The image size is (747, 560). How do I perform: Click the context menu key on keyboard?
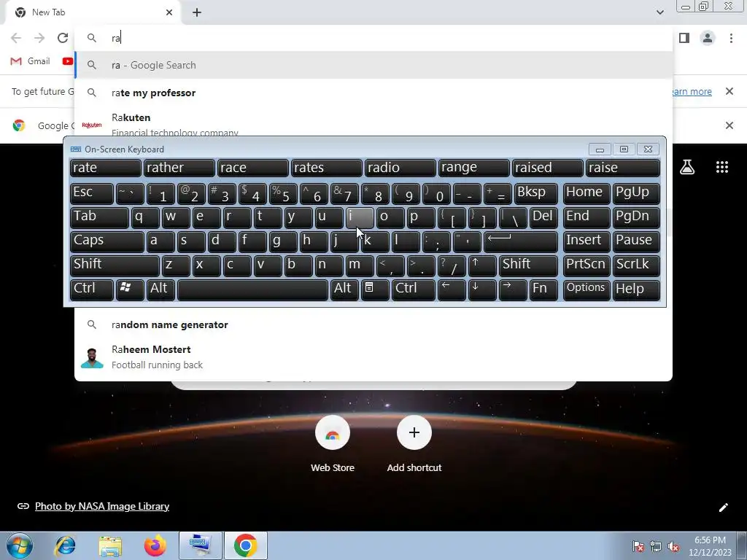point(375,289)
